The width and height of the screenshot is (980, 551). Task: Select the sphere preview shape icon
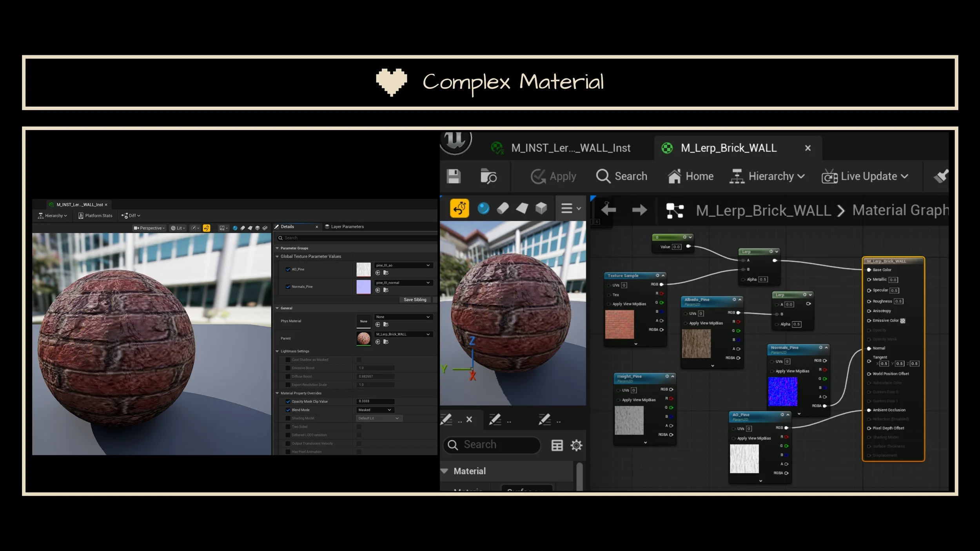coord(483,208)
